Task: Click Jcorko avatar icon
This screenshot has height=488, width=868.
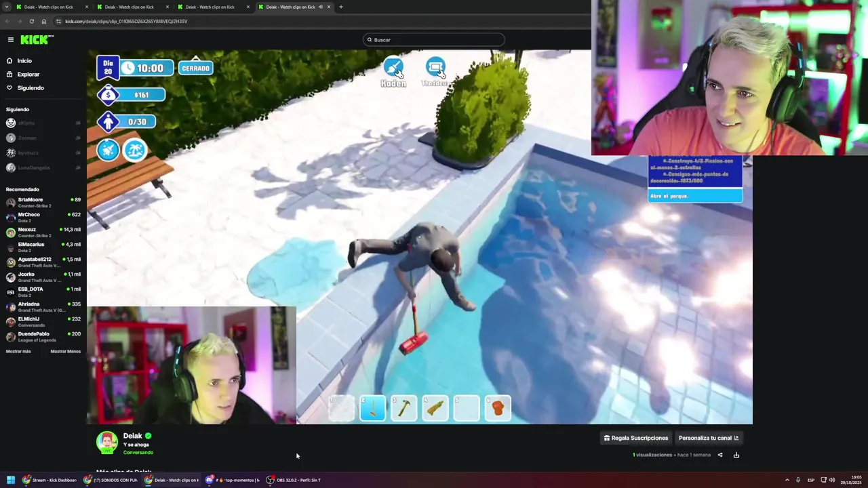Action: click(x=11, y=277)
